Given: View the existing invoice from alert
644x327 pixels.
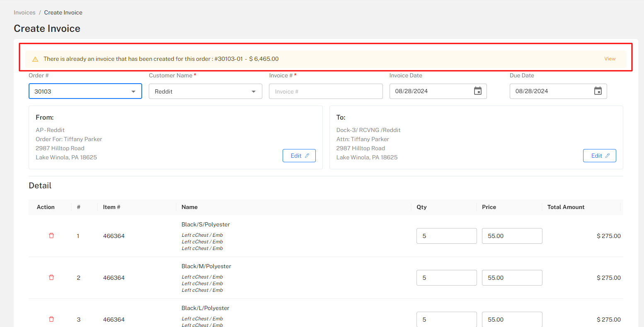Looking at the screenshot, I should [x=610, y=59].
